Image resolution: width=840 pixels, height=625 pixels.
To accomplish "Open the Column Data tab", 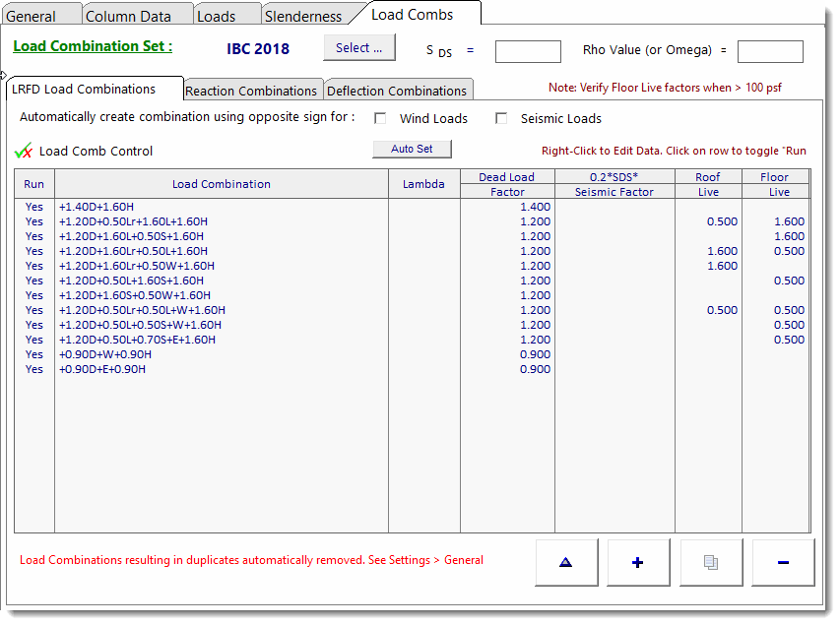I will pos(128,16).
